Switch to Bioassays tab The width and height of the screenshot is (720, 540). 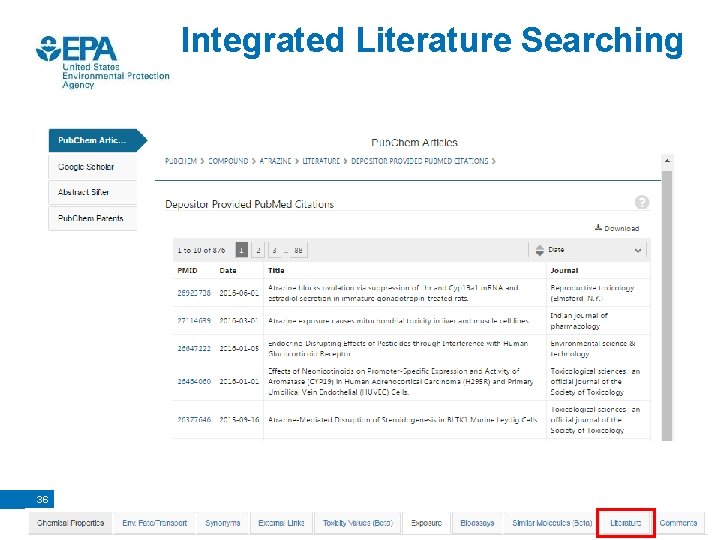[x=477, y=523]
